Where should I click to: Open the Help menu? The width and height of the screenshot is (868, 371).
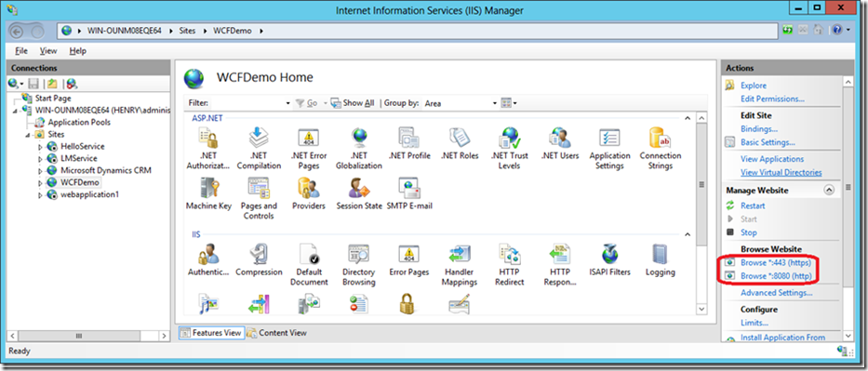tap(77, 50)
